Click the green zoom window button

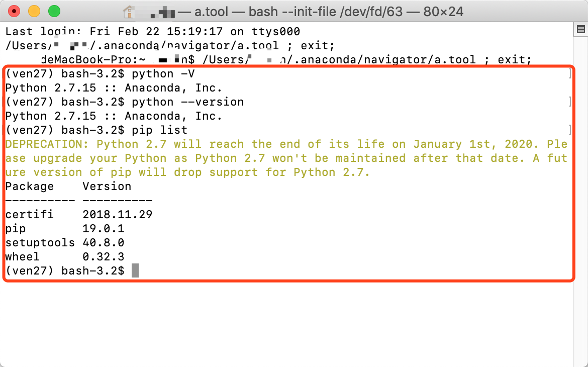(54, 11)
